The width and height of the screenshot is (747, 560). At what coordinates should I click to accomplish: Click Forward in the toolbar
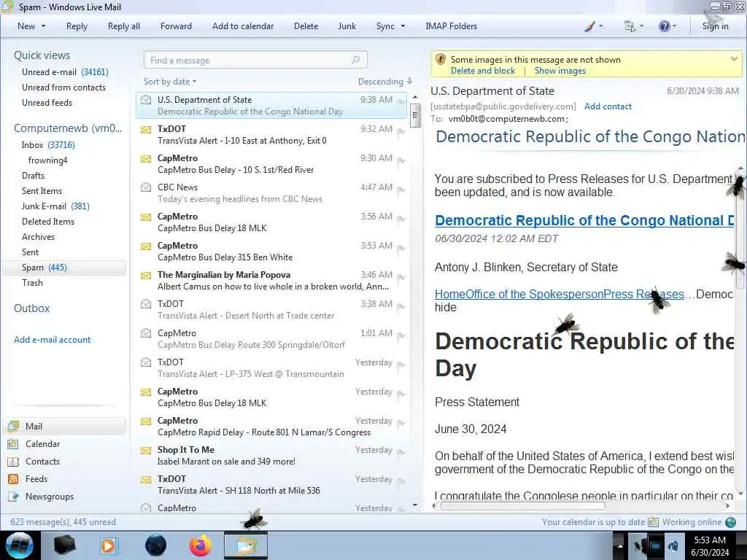click(176, 26)
